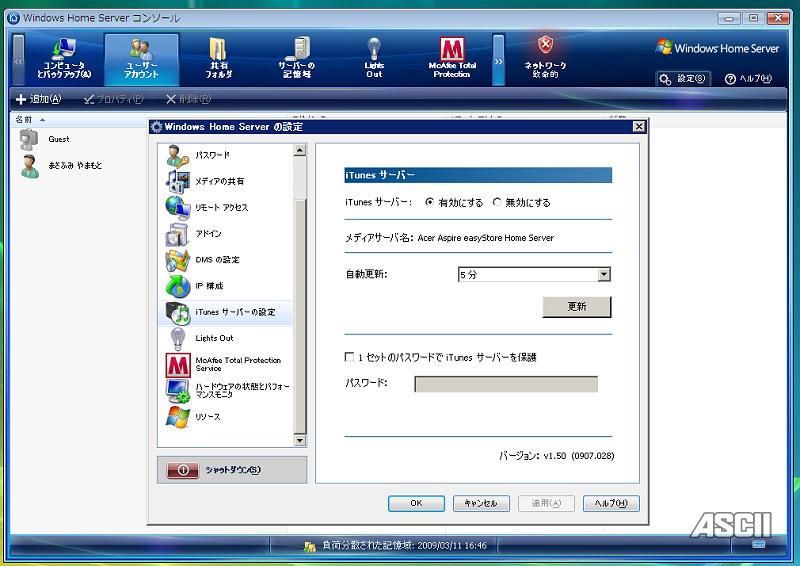Click the リモート アクセス label

tap(221, 208)
